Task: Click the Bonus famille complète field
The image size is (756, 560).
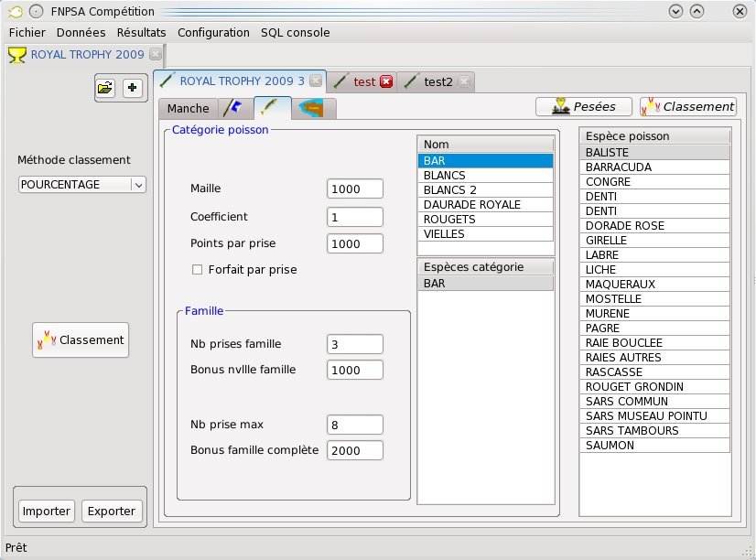Action: coord(354,450)
